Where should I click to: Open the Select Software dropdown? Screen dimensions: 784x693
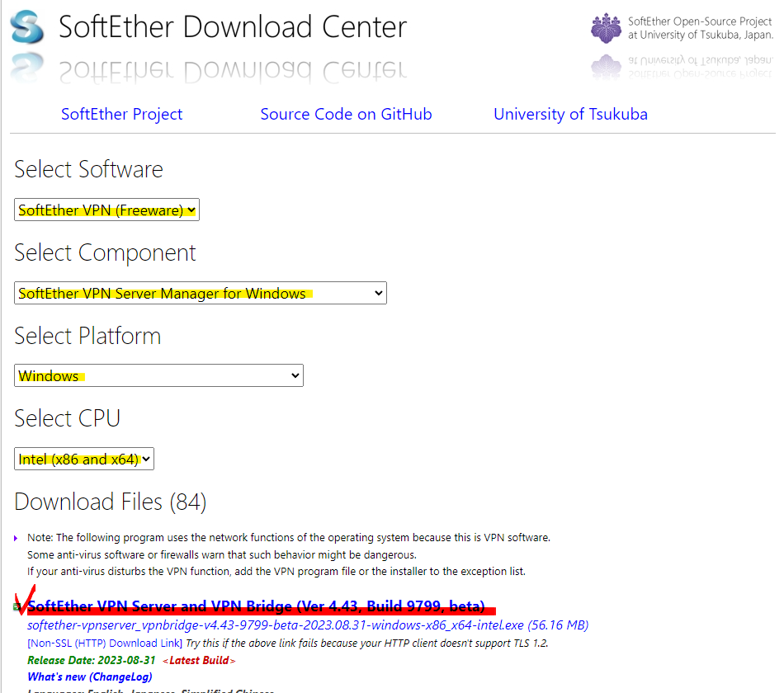pyautogui.click(x=106, y=210)
